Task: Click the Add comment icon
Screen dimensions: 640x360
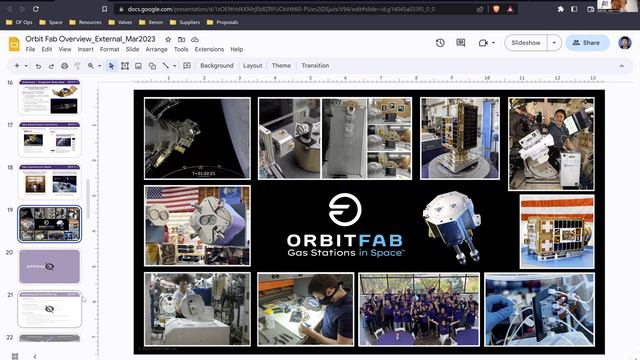Action: [187, 66]
